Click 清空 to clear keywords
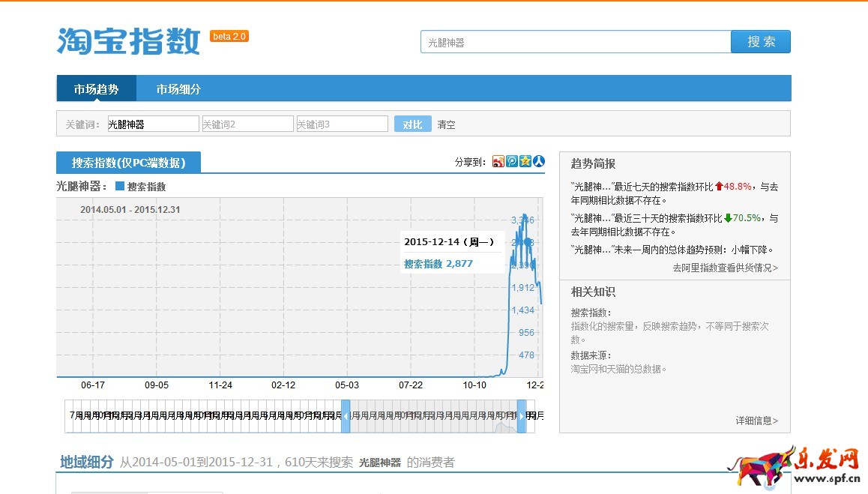The height and width of the screenshot is (494, 868). click(446, 124)
